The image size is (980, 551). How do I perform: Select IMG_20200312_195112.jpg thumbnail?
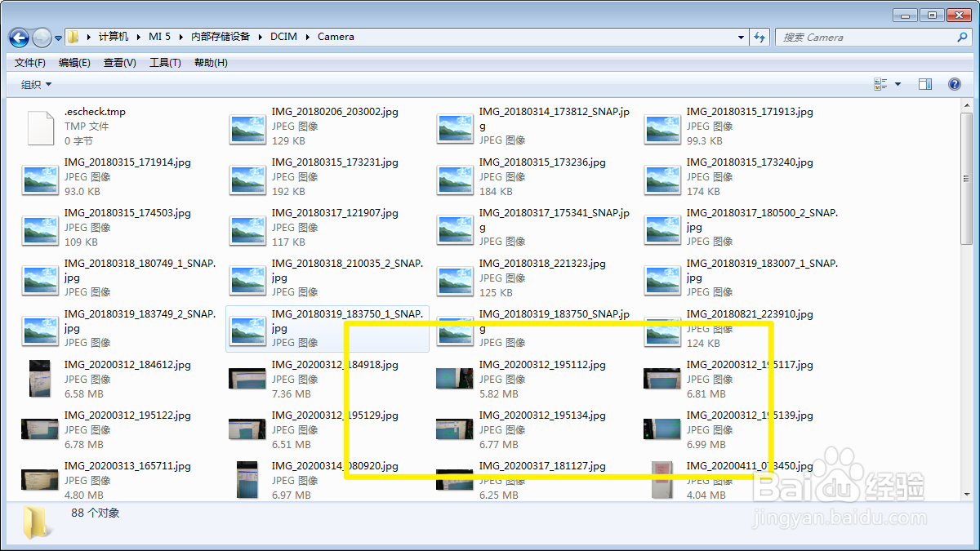pos(456,378)
